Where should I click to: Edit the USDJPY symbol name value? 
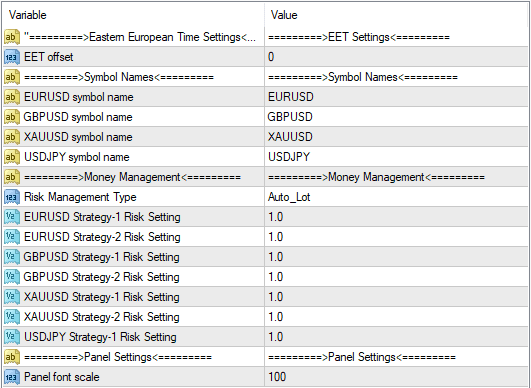point(396,157)
